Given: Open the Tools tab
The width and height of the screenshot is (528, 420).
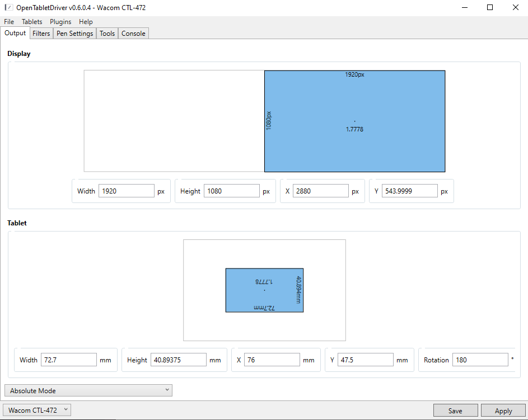Looking at the screenshot, I should (x=107, y=34).
